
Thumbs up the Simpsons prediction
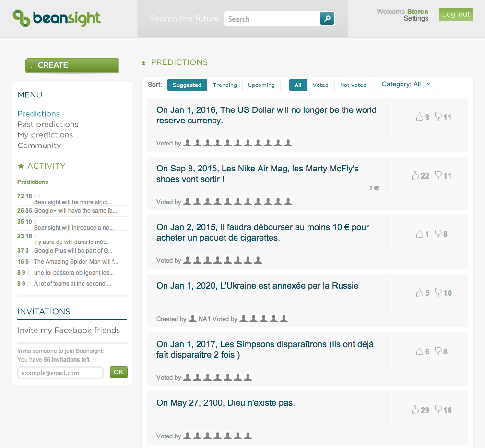[x=419, y=351]
